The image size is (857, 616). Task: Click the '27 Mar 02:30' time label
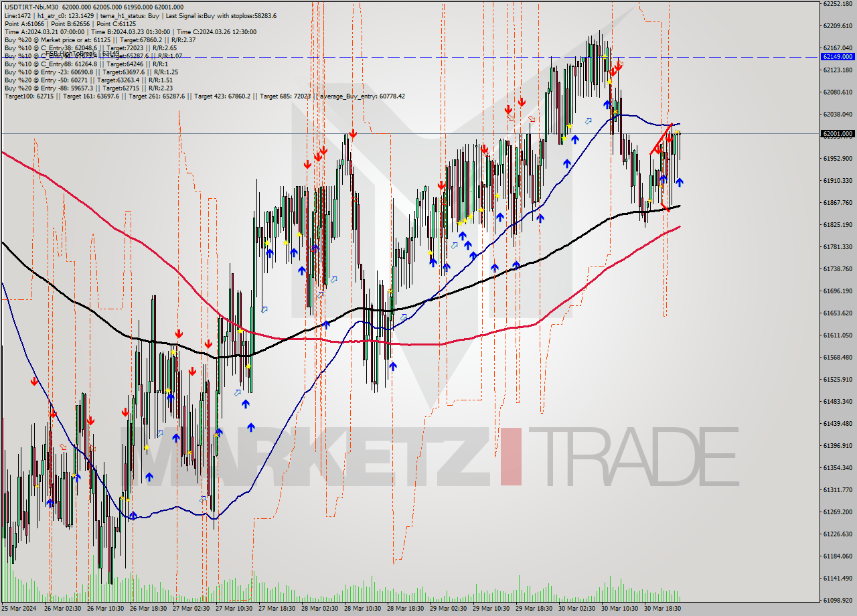191,609
